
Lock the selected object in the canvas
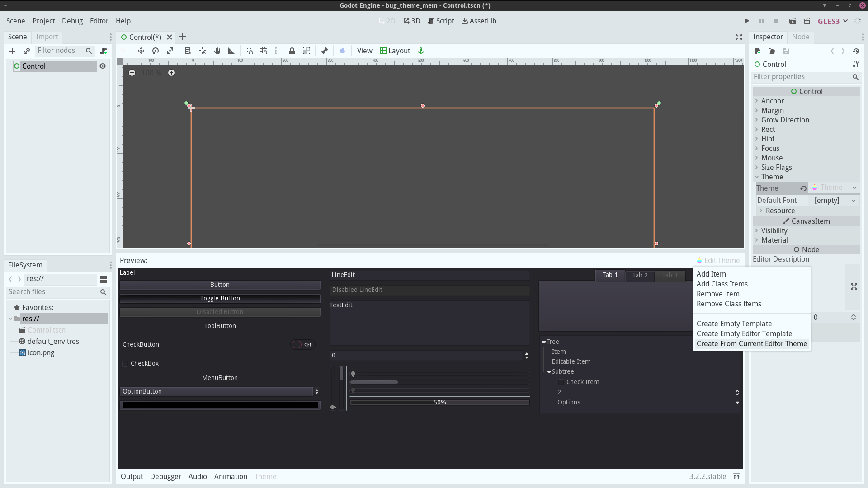(x=292, y=51)
